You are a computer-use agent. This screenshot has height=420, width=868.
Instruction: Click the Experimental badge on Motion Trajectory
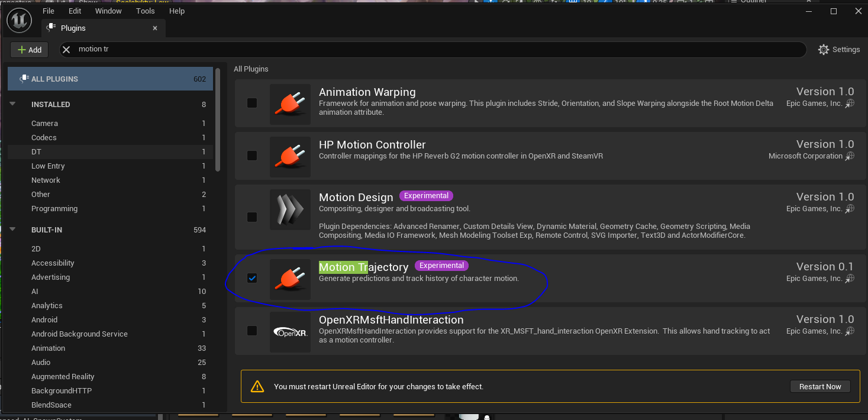441,265
